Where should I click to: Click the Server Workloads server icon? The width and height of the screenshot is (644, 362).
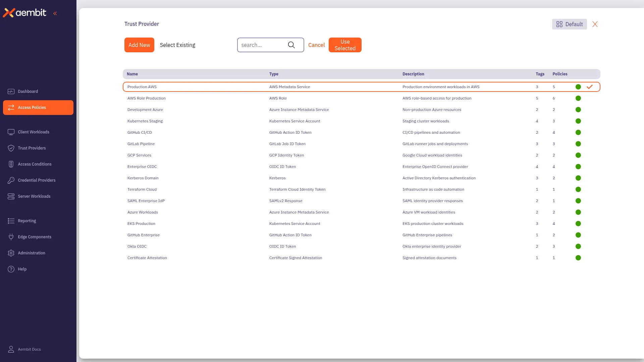11,196
